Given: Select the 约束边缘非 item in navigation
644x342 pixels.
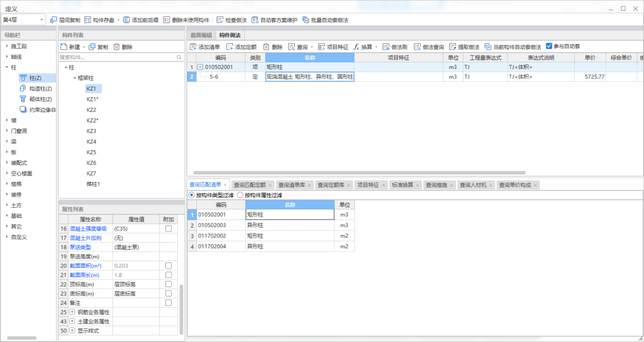Looking at the screenshot, I should click(x=38, y=110).
